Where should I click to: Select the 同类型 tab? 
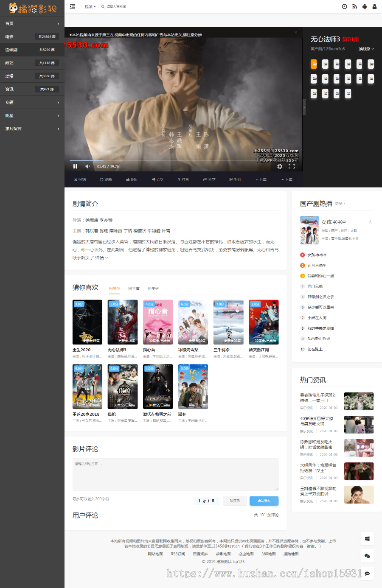tap(115, 288)
